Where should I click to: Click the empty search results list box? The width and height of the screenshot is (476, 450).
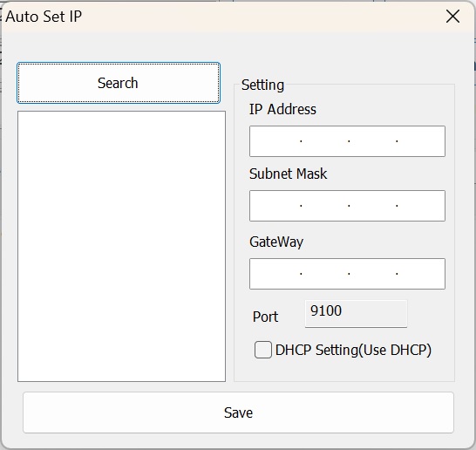(121, 246)
